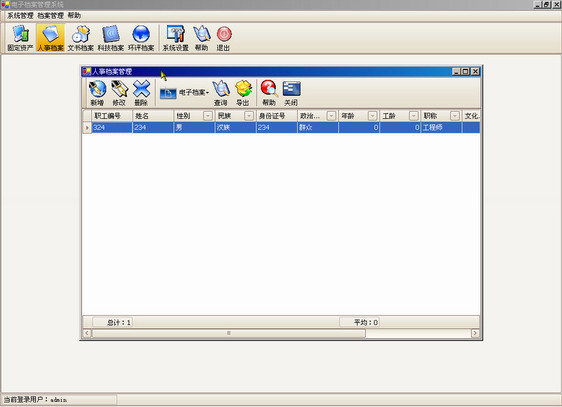Image resolution: width=562 pixels, height=407 pixels.
Task: Select the row indicator arrow of row 324
Action: (87, 128)
